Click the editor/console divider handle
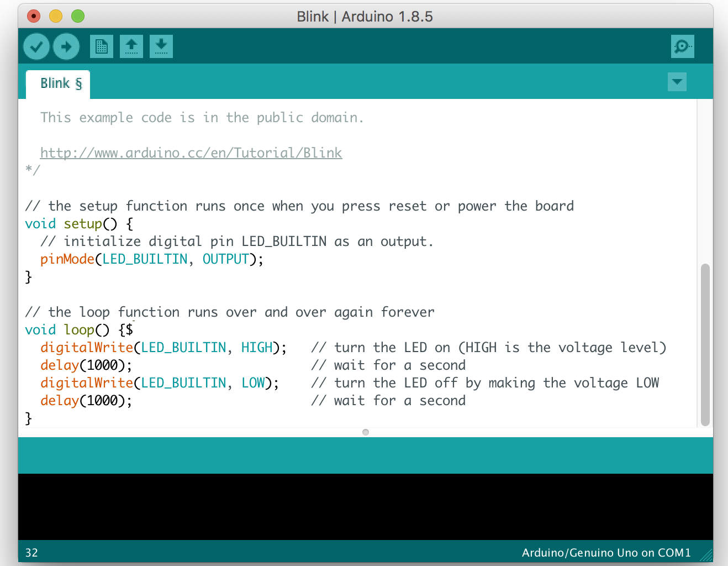This screenshot has height=566, width=728. (366, 432)
